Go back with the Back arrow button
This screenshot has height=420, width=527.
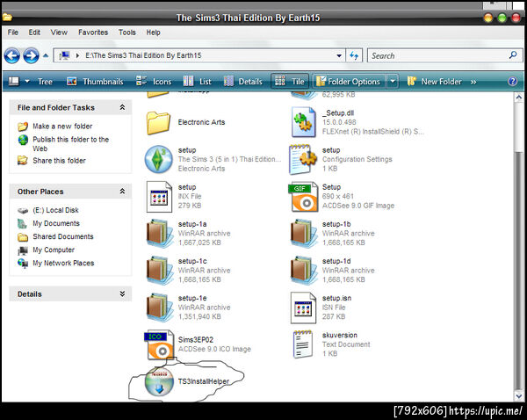tap(11, 55)
